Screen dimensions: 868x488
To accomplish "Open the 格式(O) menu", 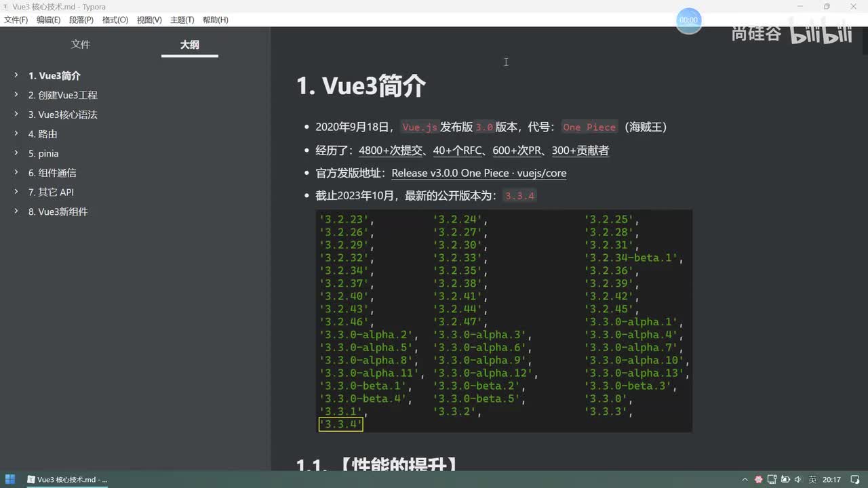I will (x=115, y=20).
